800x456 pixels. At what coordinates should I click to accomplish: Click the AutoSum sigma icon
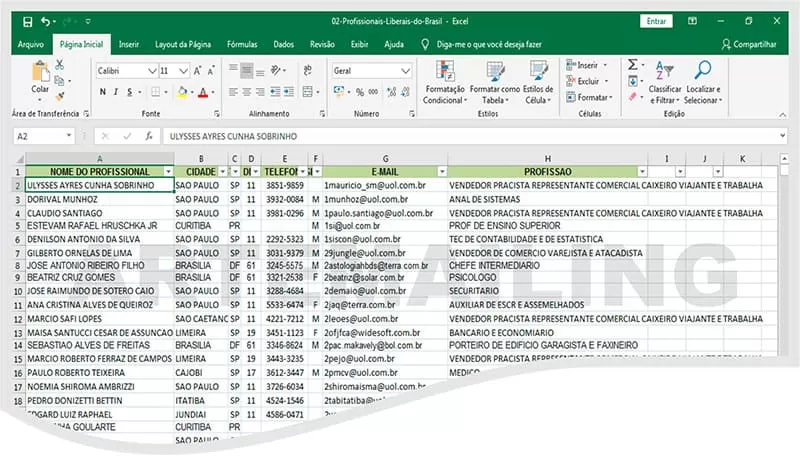632,64
